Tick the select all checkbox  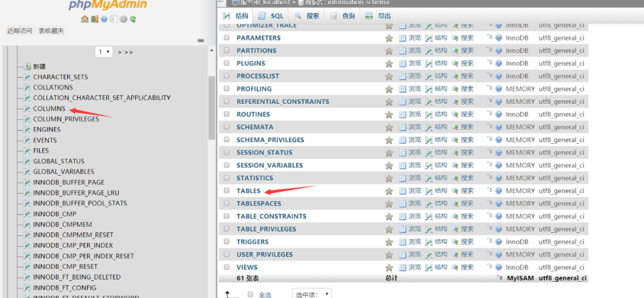point(250,294)
